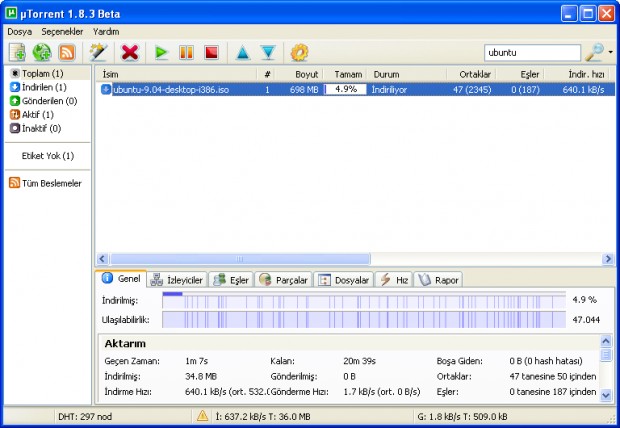This screenshot has height=428, width=620.
Task: Click upload speed G: 1.8 kB/s status
Action: (x=462, y=417)
